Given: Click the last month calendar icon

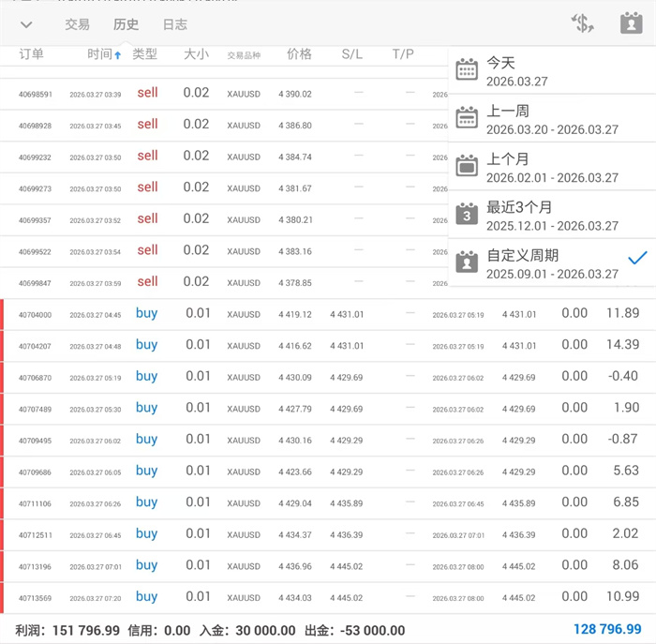Looking at the screenshot, I should coord(467,167).
